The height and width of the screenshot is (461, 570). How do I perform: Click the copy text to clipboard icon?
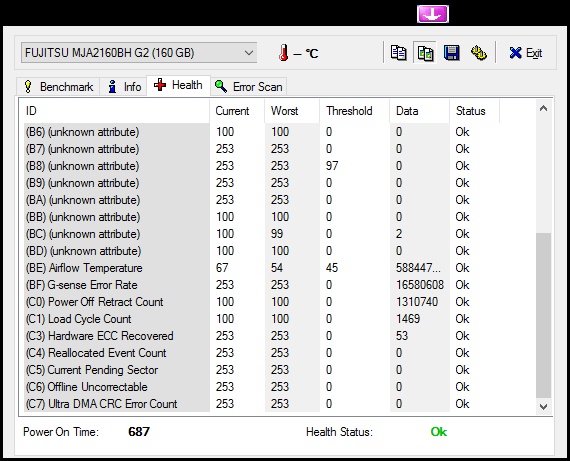398,53
